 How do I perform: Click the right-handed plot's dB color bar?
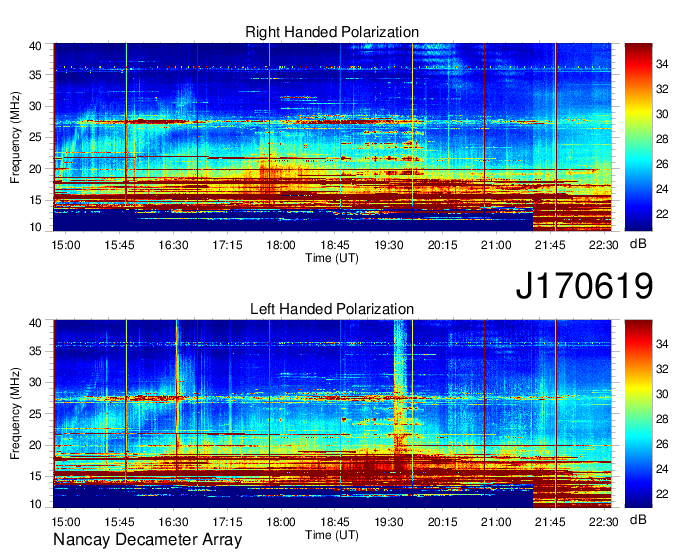click(x=638, y=137)
